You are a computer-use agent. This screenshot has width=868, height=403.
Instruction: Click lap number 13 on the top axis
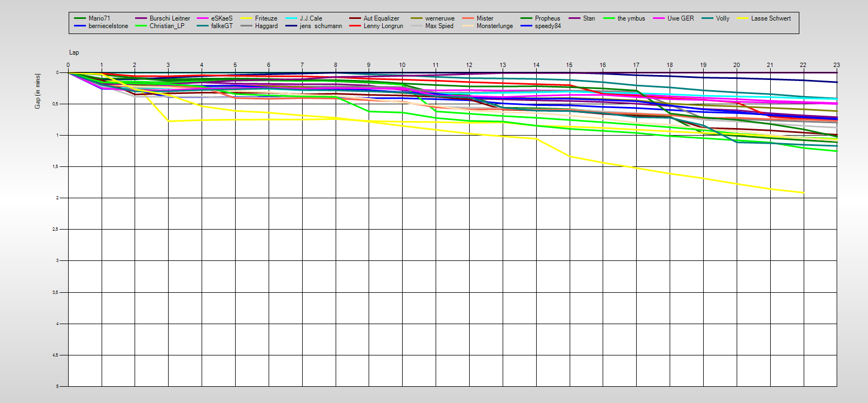point(503,65)
